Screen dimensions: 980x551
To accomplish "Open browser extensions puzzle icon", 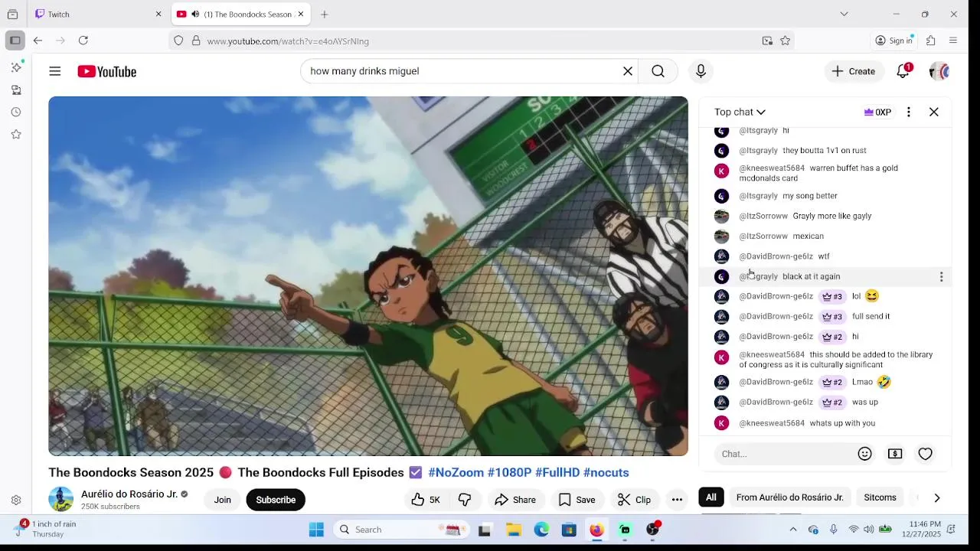I will tap(931, 41).
